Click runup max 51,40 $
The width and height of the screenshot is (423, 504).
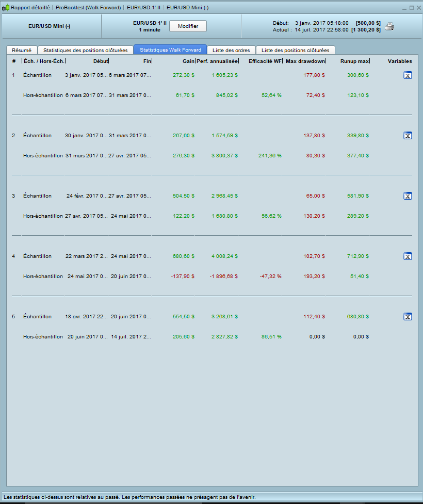tap(360, 277)
